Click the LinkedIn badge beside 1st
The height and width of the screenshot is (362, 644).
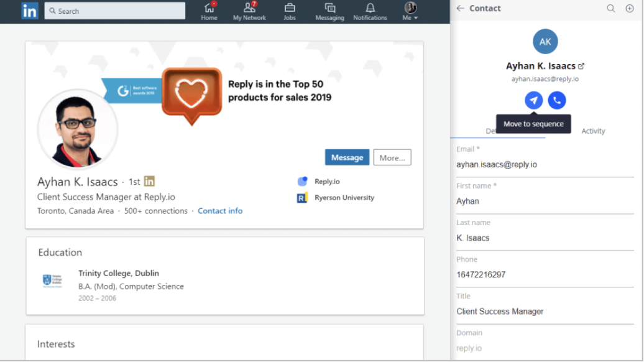pyautogui.click(x=149, y=181)
